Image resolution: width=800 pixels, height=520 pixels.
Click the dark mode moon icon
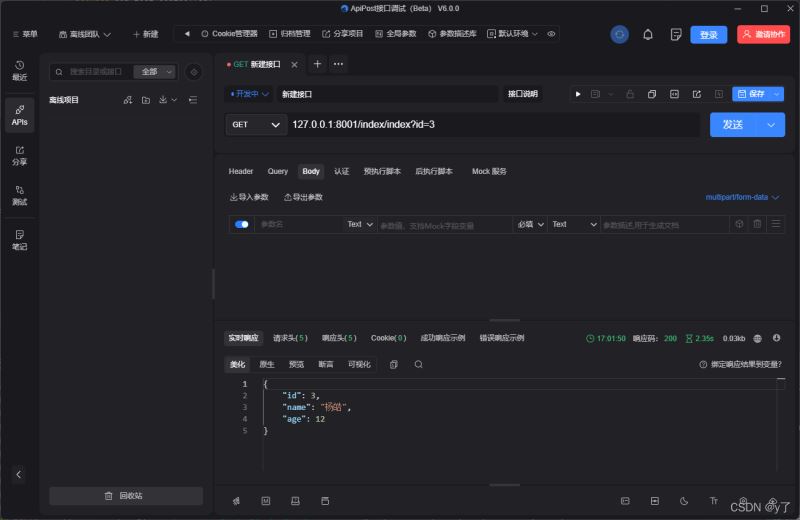click(x=684, y=500)
